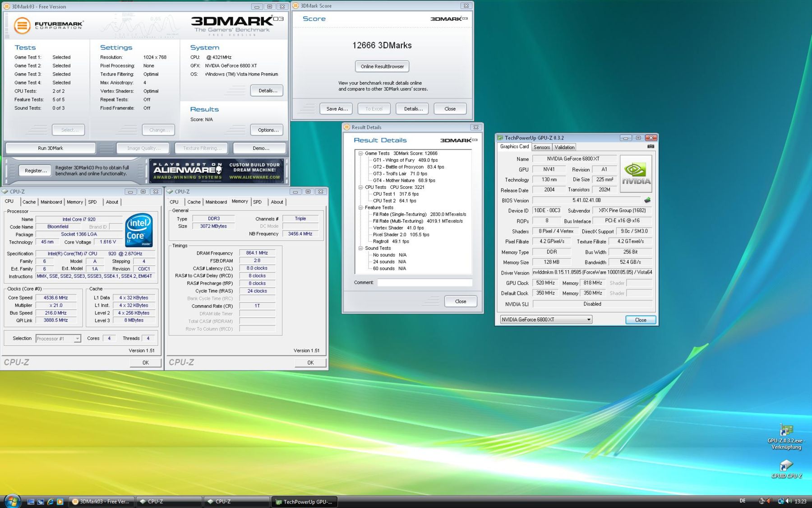Click TechPowerUp GPU-... taskbar button

(x=304, y=502)
